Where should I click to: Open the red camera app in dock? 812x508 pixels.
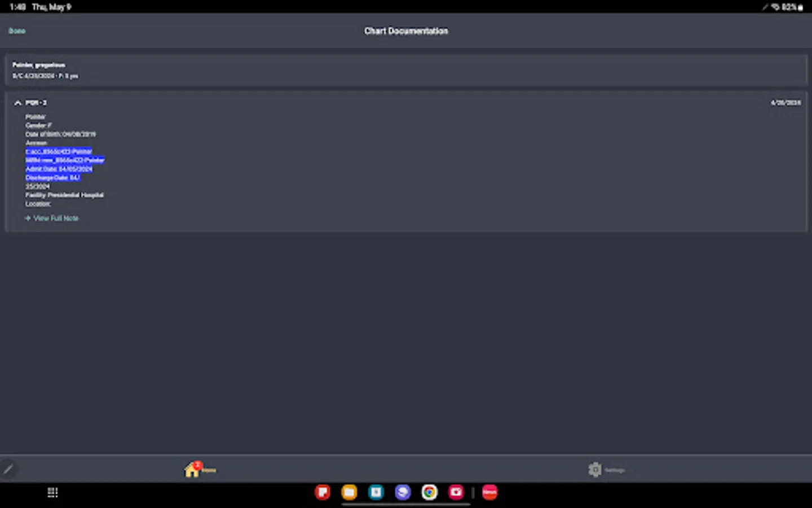click(x=456, y=492)
